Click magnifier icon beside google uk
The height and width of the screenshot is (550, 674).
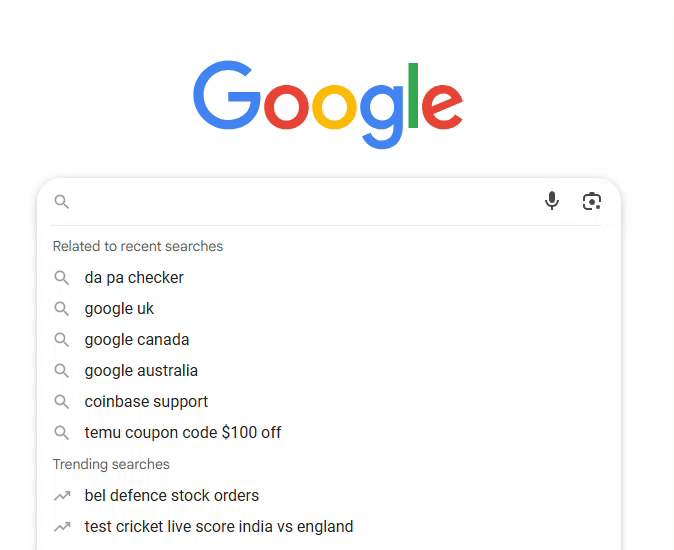(62, 309)
